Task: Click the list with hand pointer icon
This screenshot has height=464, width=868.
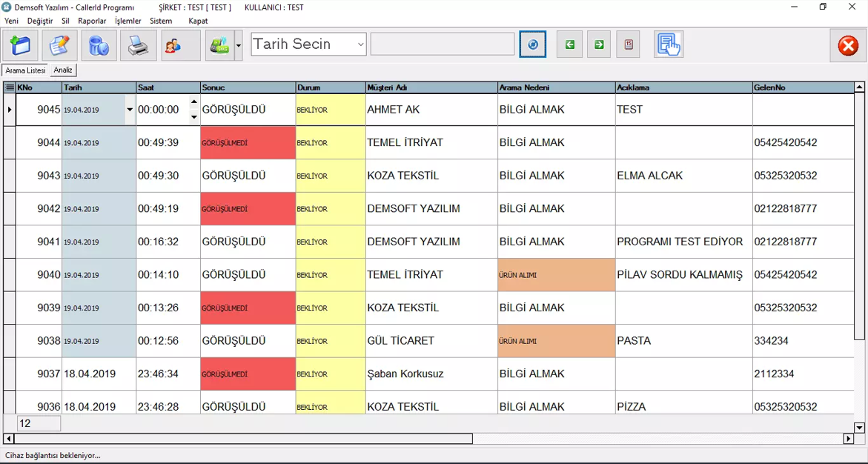Action: click(x=669, y=44)
